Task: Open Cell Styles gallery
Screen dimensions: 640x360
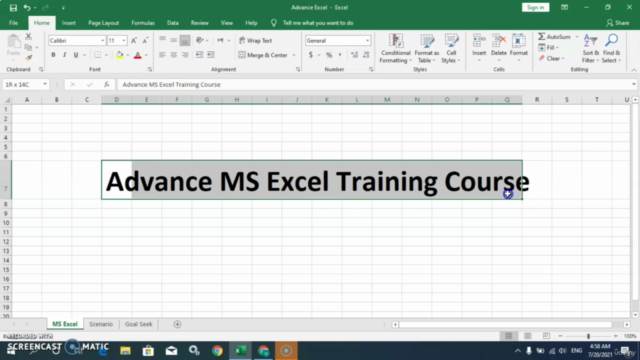Action: [451, 48]
